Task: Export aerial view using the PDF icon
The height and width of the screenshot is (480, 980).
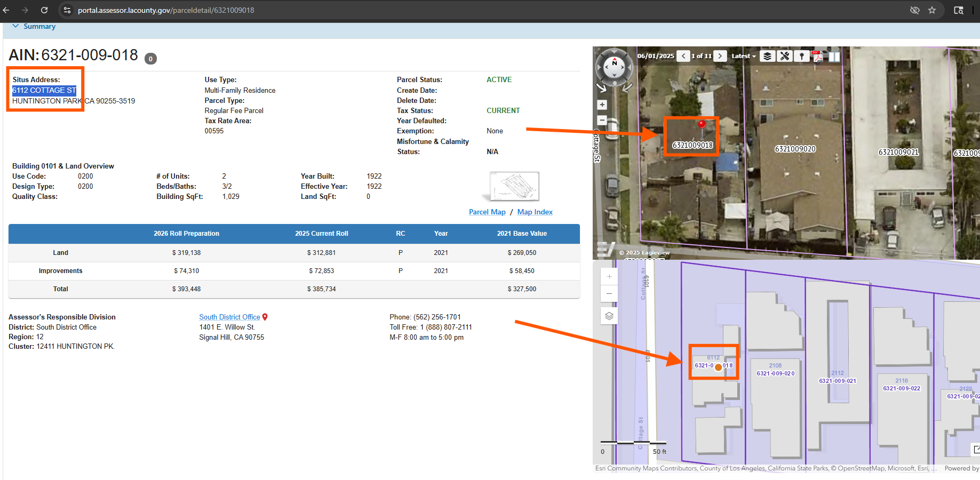Action: coord(817,56)
